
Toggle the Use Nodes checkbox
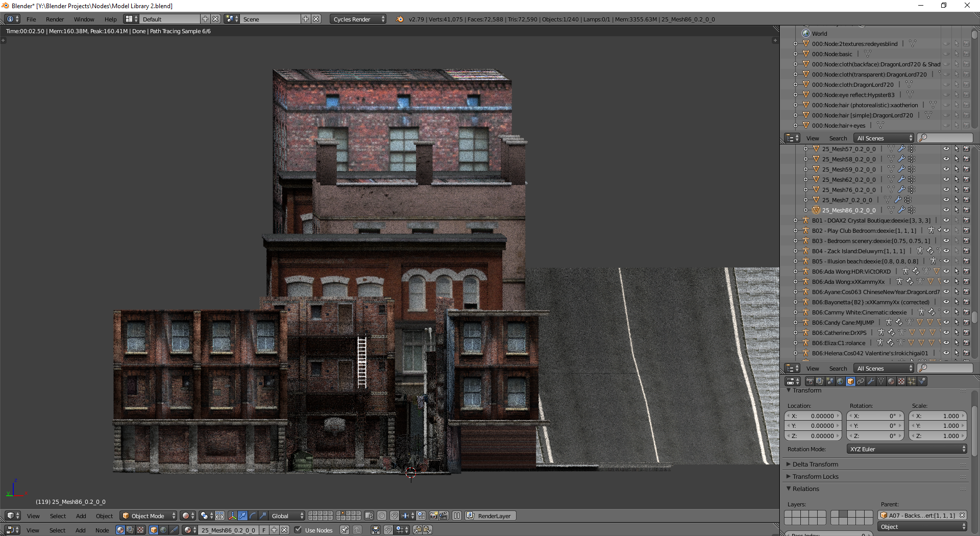pyautogui.click(x=298, y=530)
